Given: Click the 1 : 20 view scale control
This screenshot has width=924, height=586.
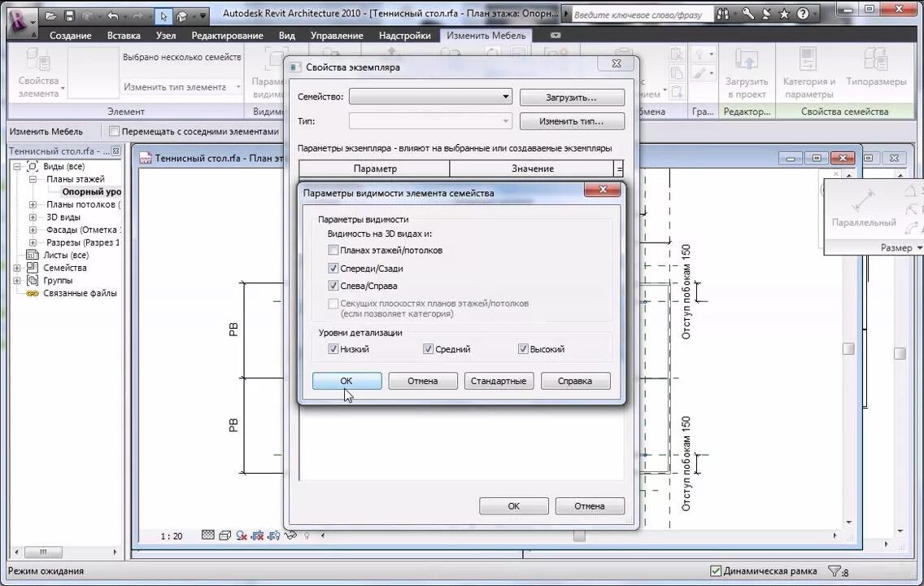Looking at the screenshot, I should coord(172,536).
